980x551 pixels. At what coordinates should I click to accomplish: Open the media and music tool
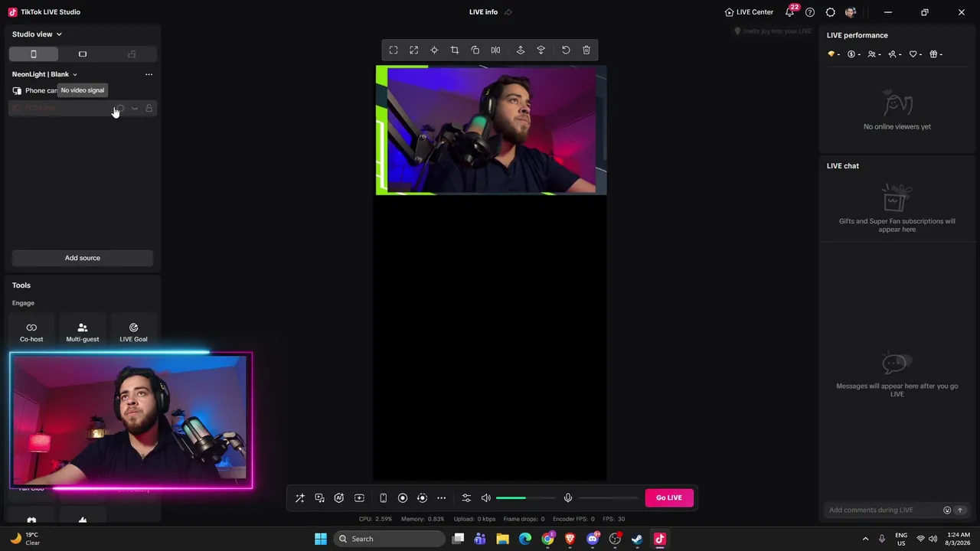click(320, 498)
